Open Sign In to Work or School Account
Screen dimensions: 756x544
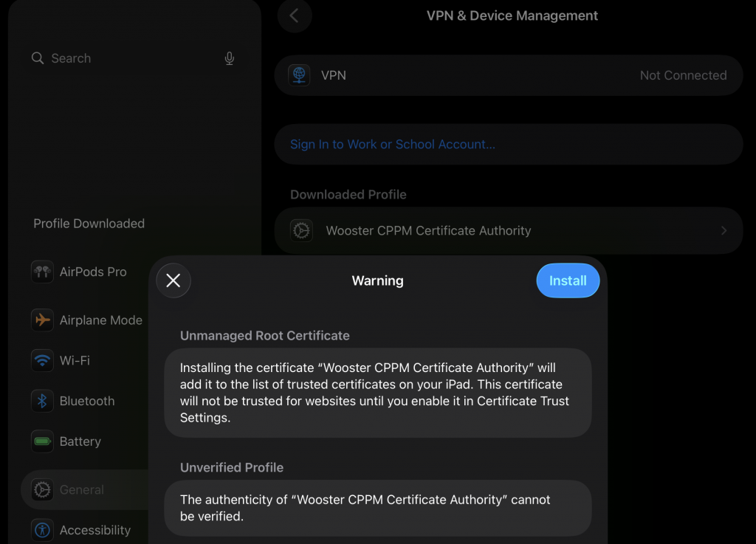[508, 144]
